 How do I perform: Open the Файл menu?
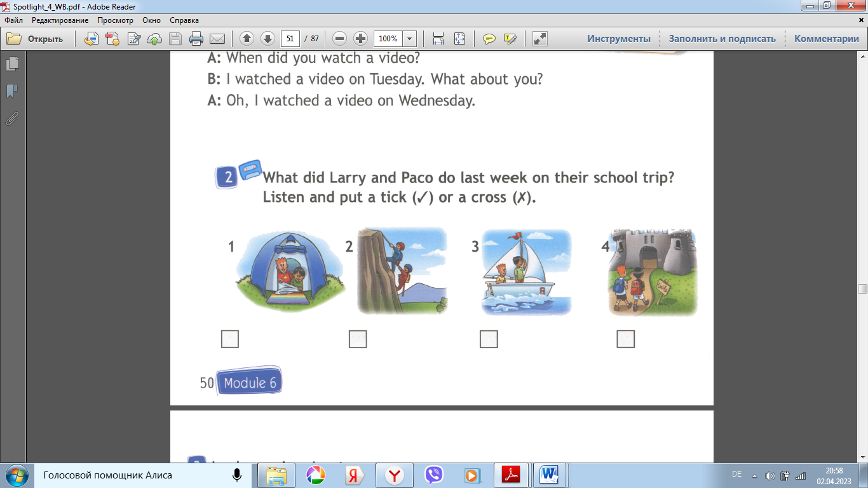(x=13, y=20)
